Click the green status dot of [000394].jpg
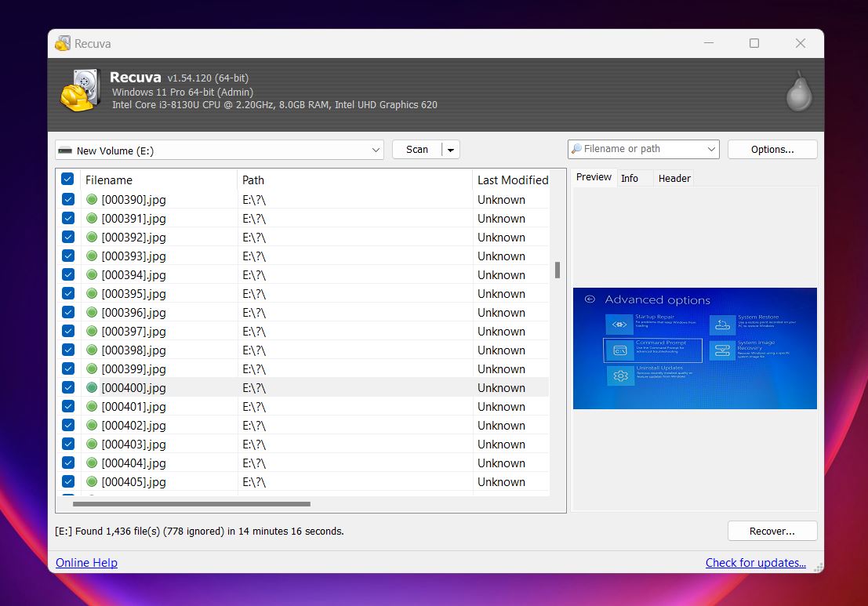Viewport: 868px width, 606px height. tap(92, 274)
